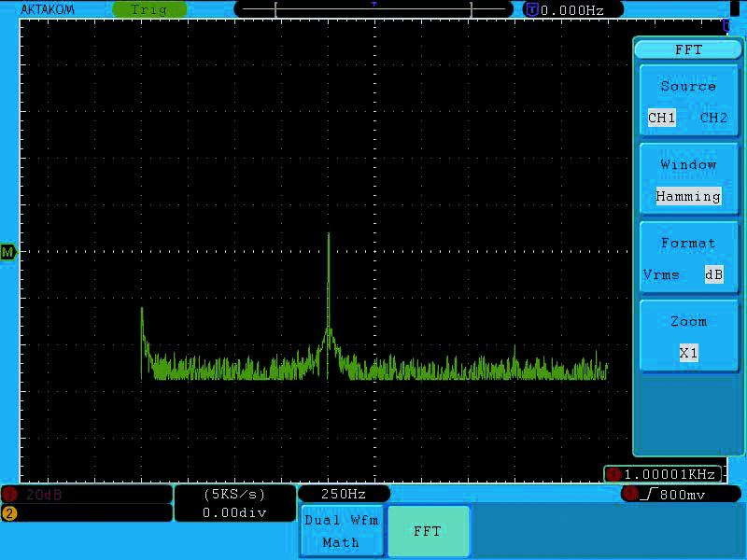
Task: Click the trigger T icon beside 0.000Hz
Action: [531, 9]
